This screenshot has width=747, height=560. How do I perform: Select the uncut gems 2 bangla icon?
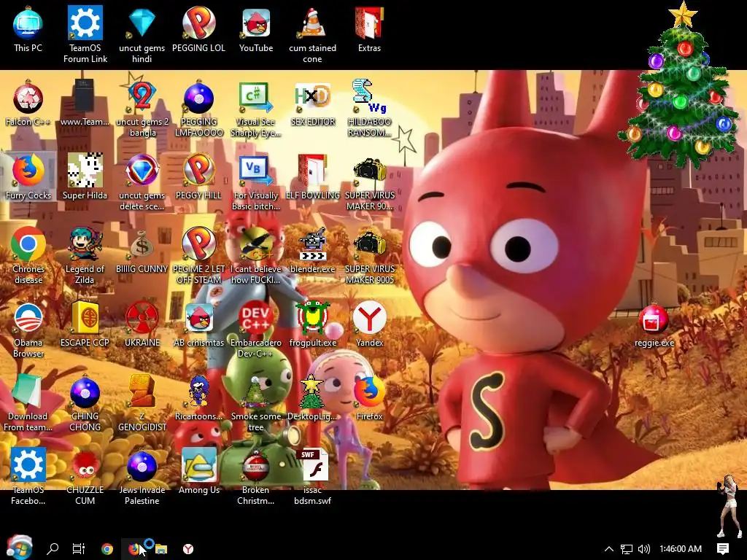pos(142,108)
